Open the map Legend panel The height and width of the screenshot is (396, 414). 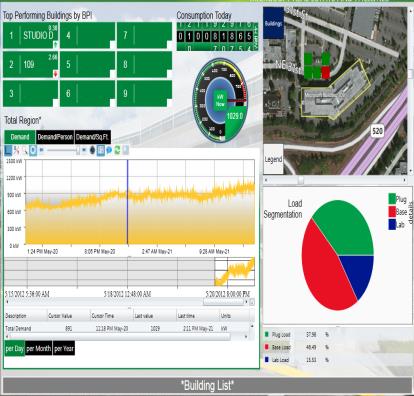click(x=273, y=159)
